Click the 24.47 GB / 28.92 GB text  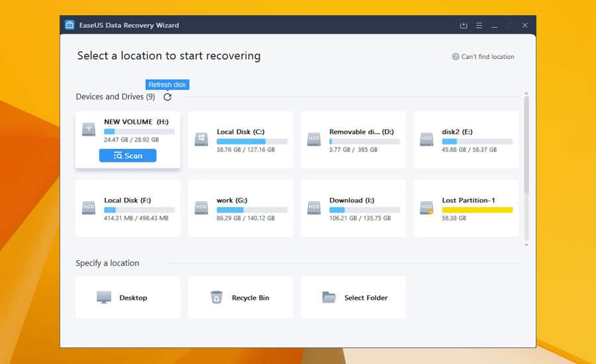(131, 140)
